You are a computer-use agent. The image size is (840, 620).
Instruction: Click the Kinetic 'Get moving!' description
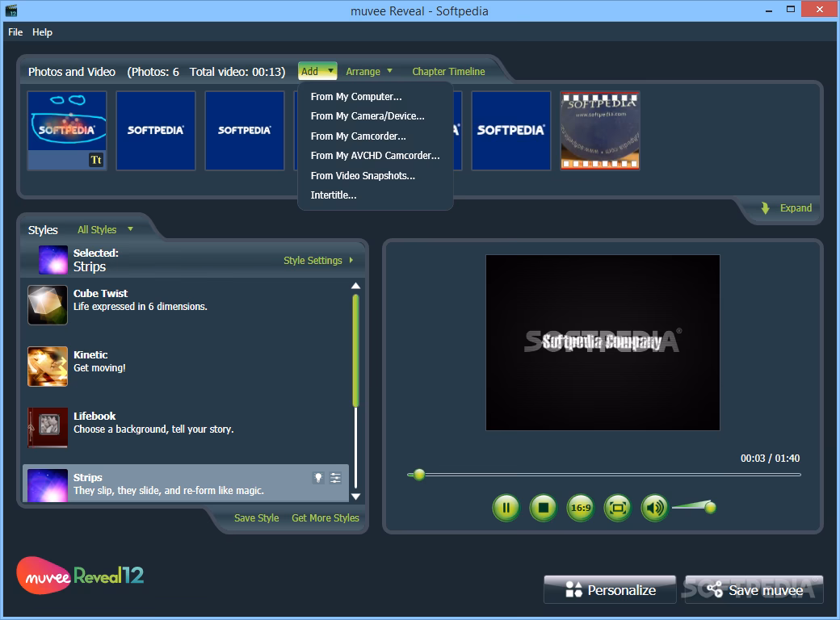point(99,368)
